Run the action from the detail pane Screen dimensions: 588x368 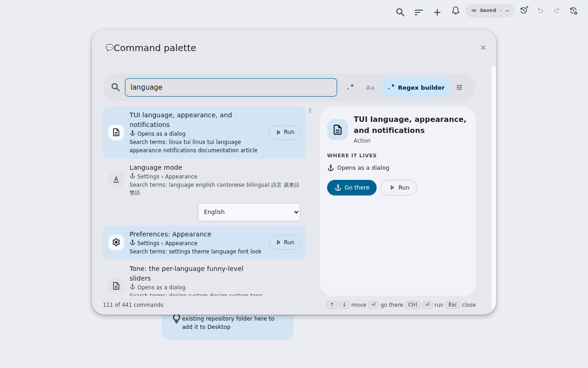pos(399,188)
